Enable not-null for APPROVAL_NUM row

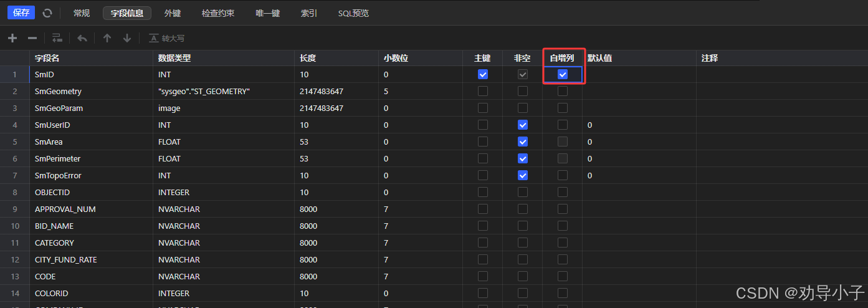point(523,209)
